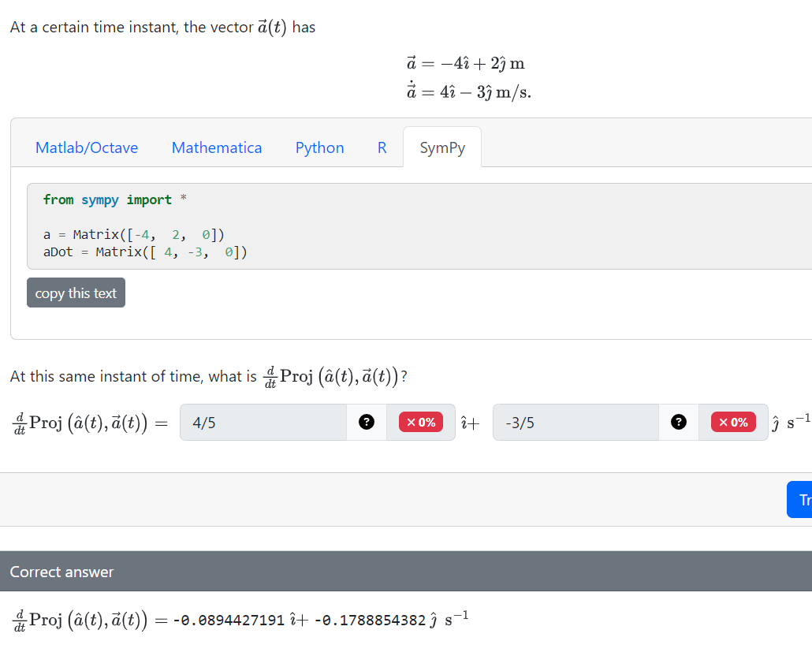Click the ĵ s⁻¹ unit label after the second box
The height and width of the screenshot is (656, 812).
click(791, 422)
